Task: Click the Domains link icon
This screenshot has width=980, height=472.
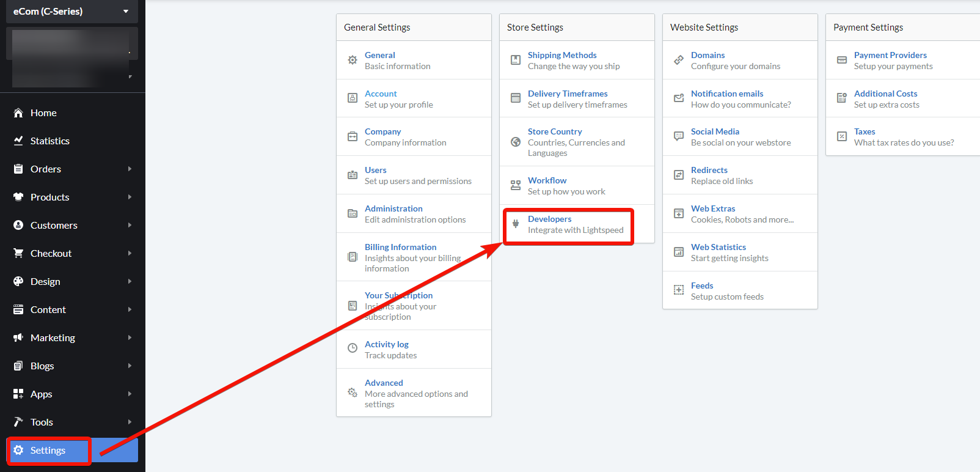Action: 679,60
